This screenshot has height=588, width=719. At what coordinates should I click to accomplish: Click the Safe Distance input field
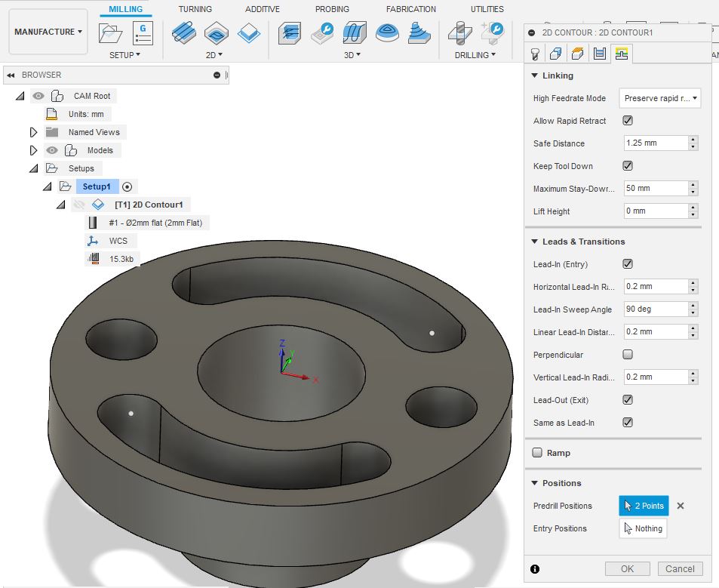coord(656,143)
